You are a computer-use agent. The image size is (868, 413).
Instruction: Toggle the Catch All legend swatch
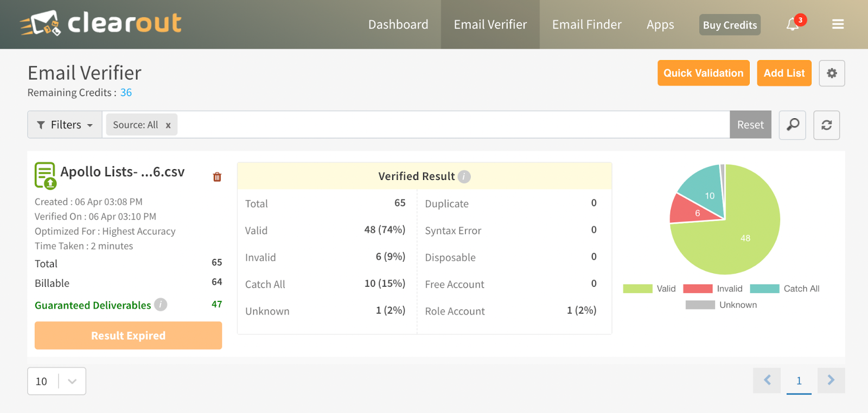pos(764,289)
